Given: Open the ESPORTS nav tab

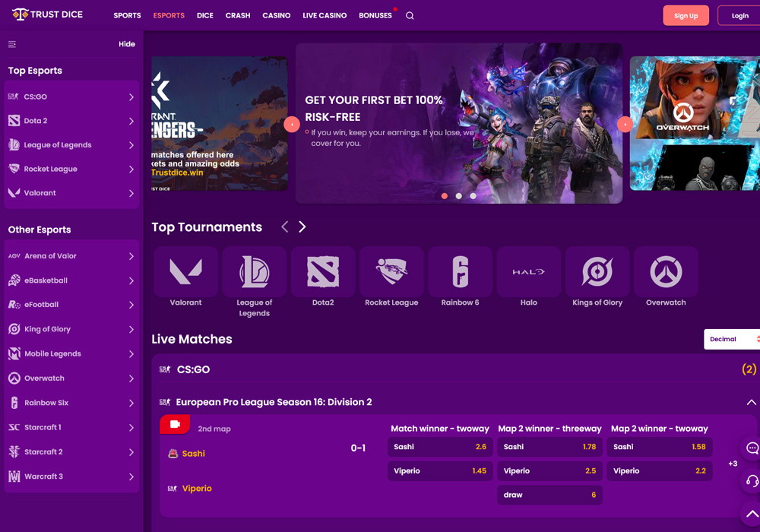Looking at the screenshot, I should (x=169, y=15).
